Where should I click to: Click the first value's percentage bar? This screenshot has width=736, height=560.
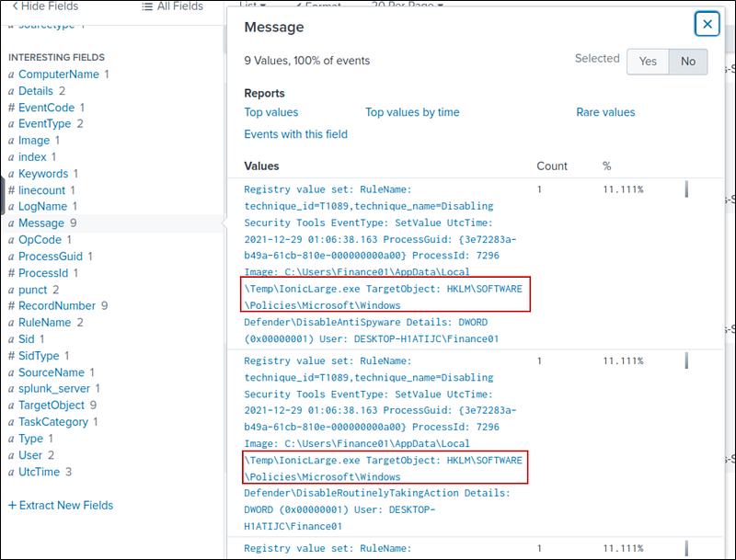[686, 189]
